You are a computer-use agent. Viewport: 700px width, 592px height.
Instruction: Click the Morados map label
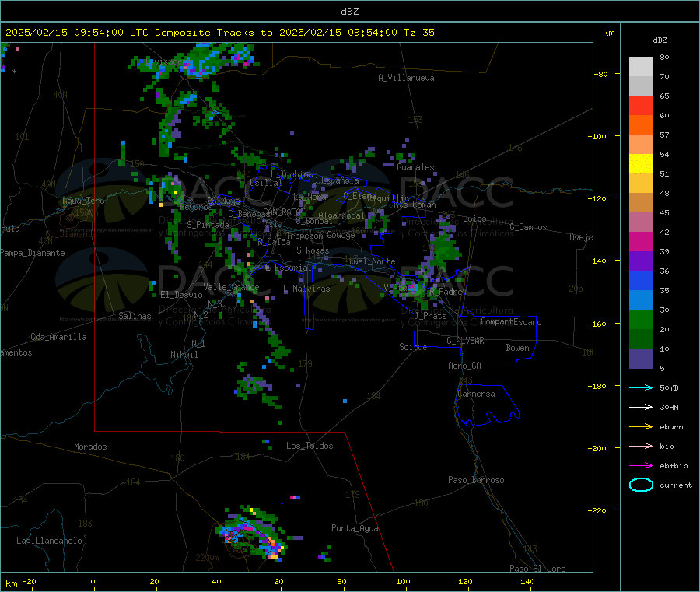coord(90,447)
